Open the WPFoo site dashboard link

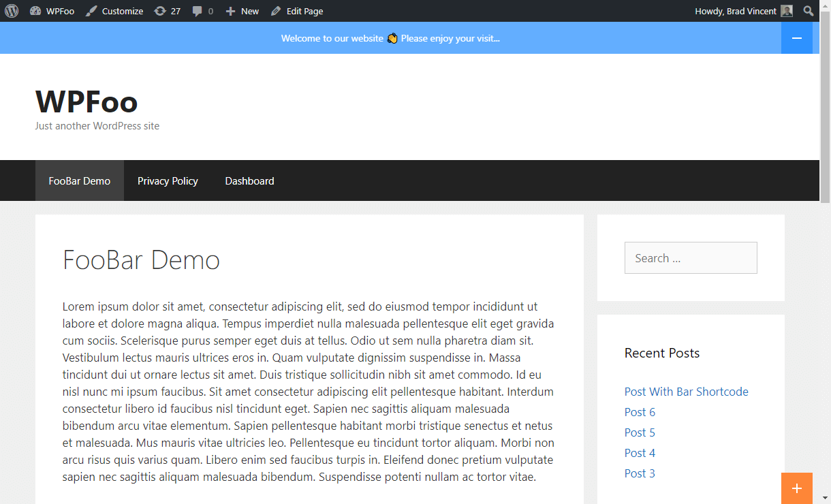[x=52, y=11]
